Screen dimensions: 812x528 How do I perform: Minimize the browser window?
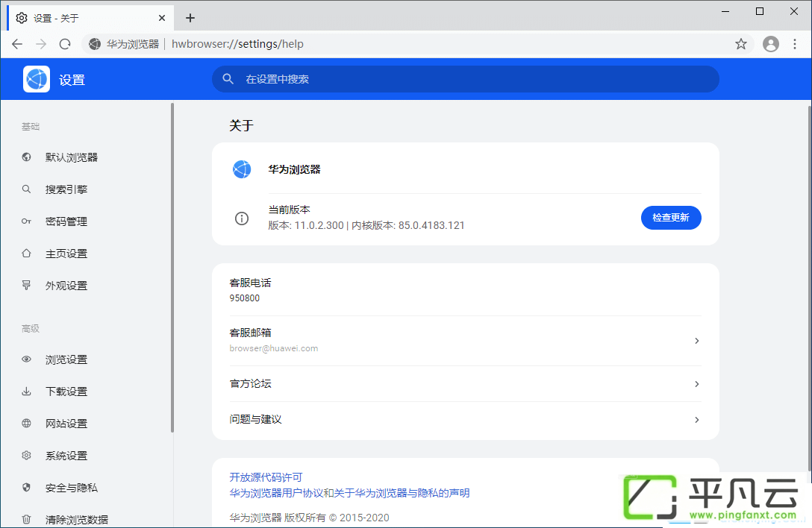tap(725, 11)
